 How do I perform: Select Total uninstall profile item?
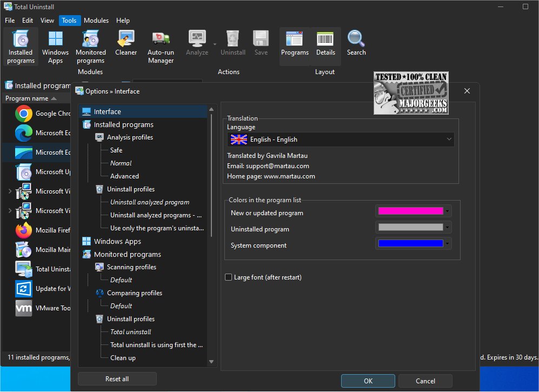click(131, 332)
